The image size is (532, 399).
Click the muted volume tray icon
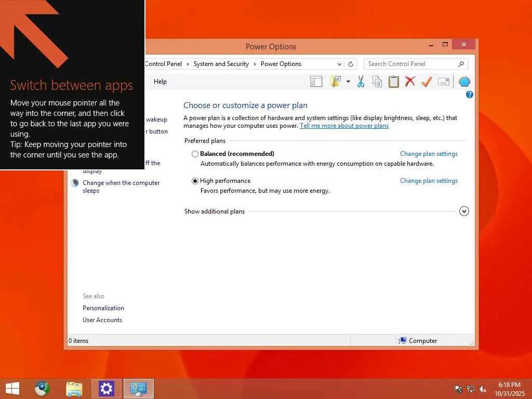pyautogui.click(x=483, y=389)
